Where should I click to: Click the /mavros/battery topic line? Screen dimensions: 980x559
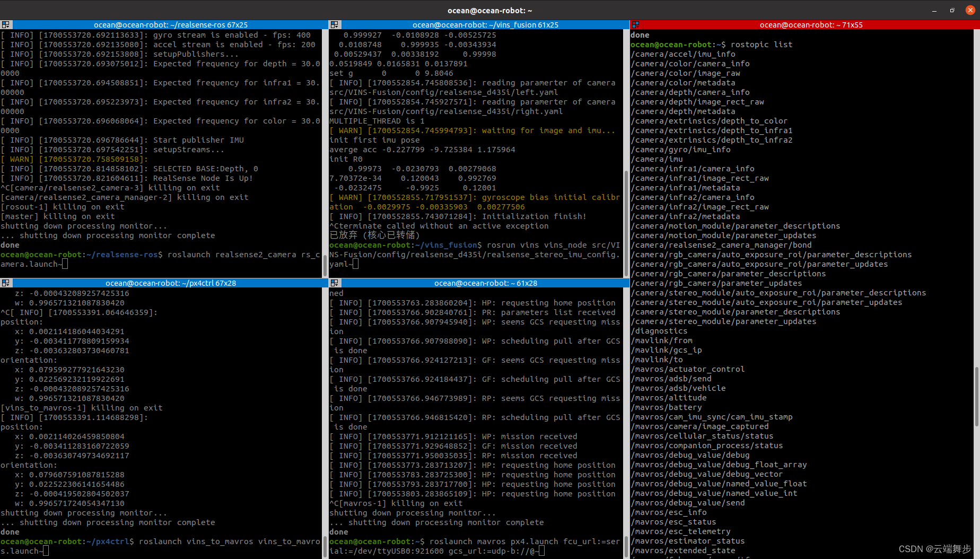(666, 407)
